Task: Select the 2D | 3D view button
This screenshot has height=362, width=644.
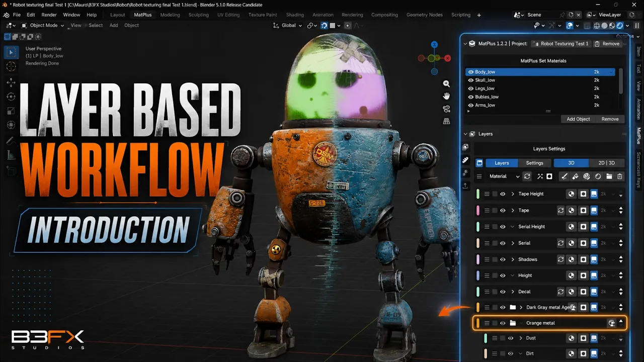Action: click(x=606, y=163)
